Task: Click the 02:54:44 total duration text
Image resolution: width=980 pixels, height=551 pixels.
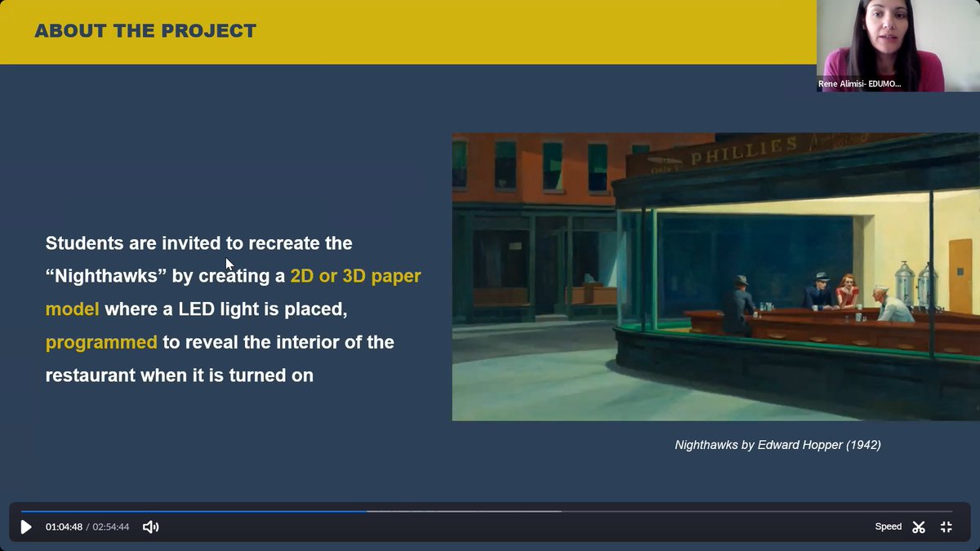Action: tap(111, 527)
